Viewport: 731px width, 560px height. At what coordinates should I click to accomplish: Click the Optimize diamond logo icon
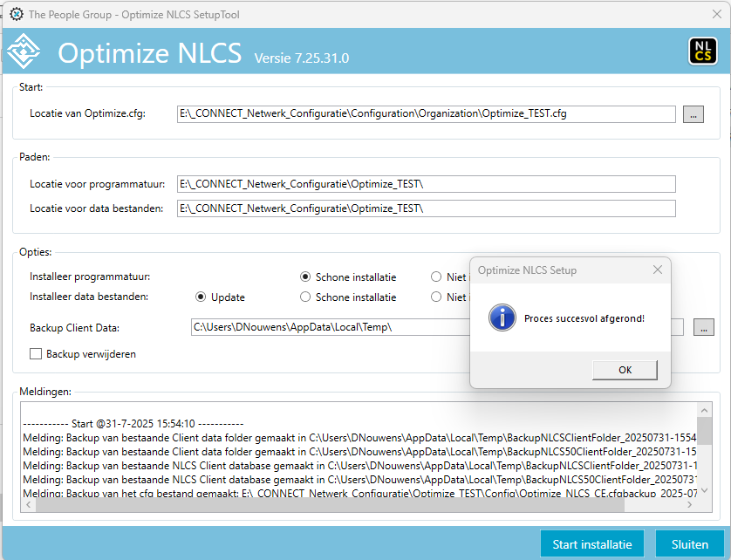coord(24,51)
